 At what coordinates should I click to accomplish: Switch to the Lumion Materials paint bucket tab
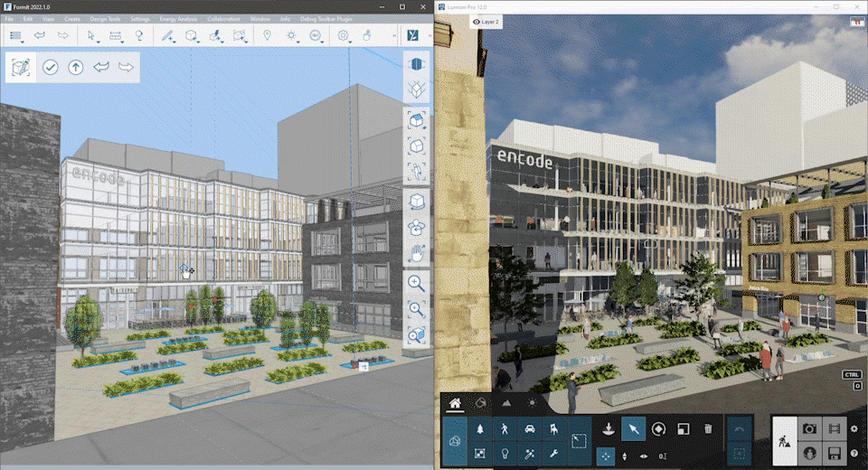(482, 403)
